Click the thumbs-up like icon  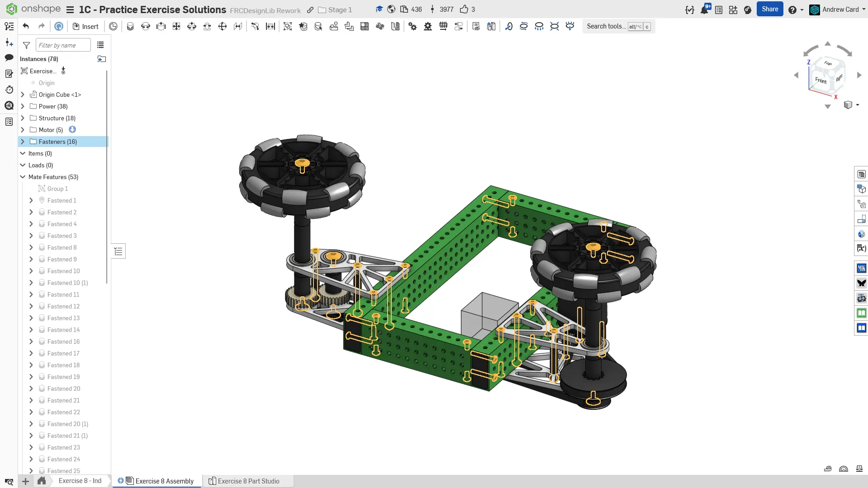tap(464, 9)
